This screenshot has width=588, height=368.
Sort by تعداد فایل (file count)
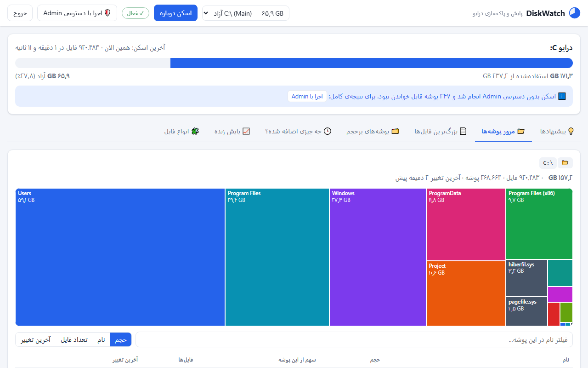point(74,339)
